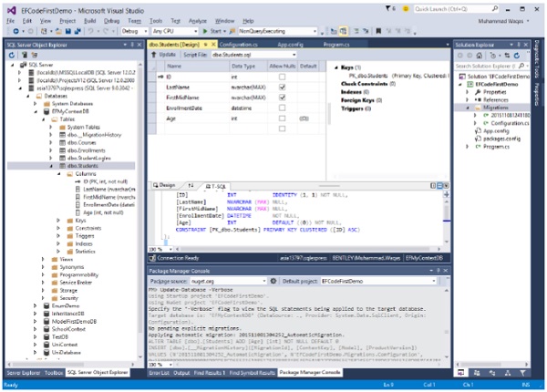Image resolution: width=547 pixels, height=392 pixels.
Task: Click the T-SQL pane vertical scrollbar
Action: [x=448, y=219]
